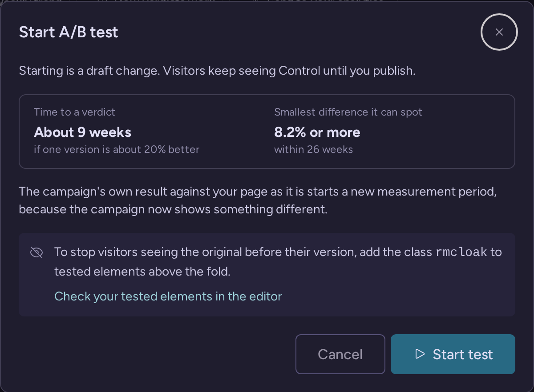Click the '8.2% or more' value
Screen dimensions: 534x392
point(317,132)
